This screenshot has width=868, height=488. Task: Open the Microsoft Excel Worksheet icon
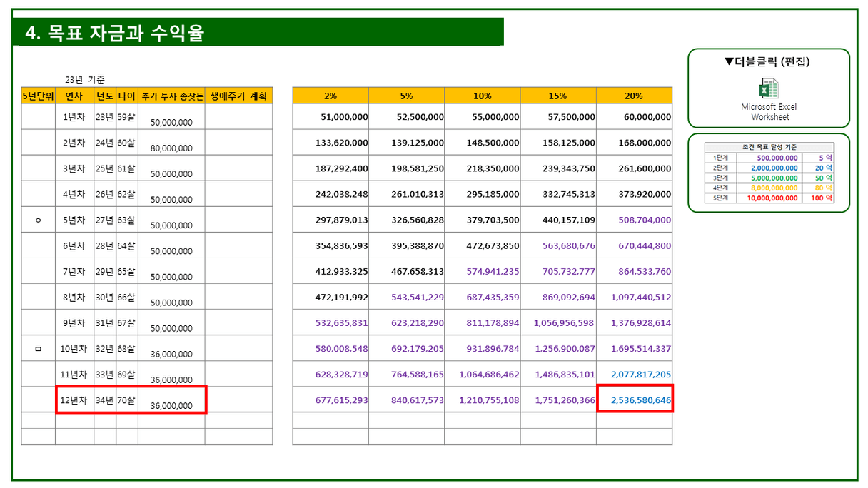click(768, 90)
